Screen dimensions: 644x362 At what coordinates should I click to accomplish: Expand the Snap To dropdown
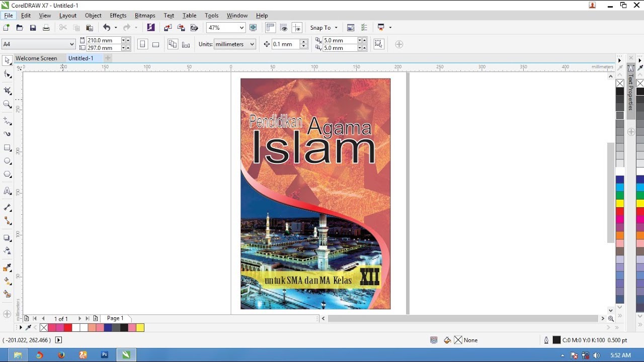[336, 28]
